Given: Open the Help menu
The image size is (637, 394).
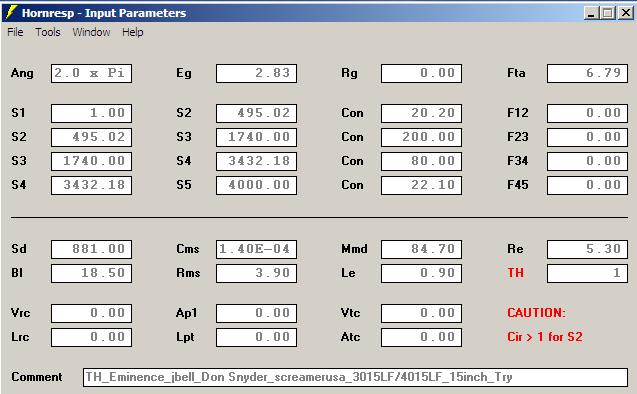Looking at the screenshot, I should pos(133,32).
